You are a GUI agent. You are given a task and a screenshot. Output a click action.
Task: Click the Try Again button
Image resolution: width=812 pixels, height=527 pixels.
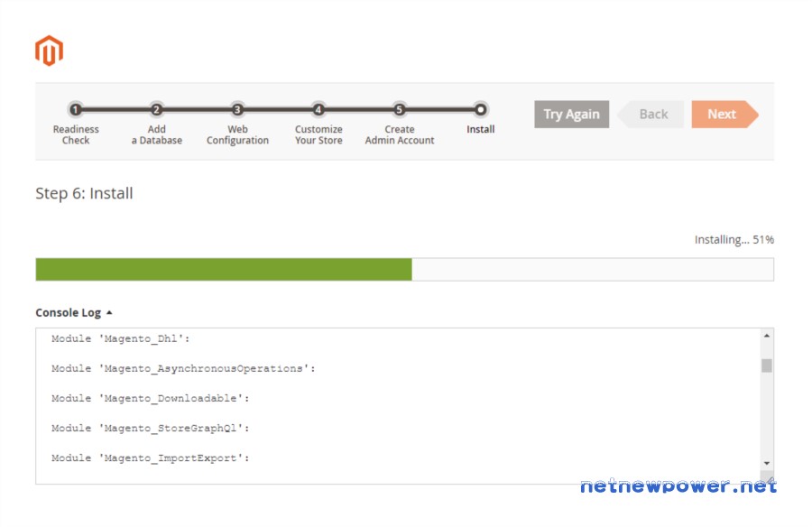(572, 114)
